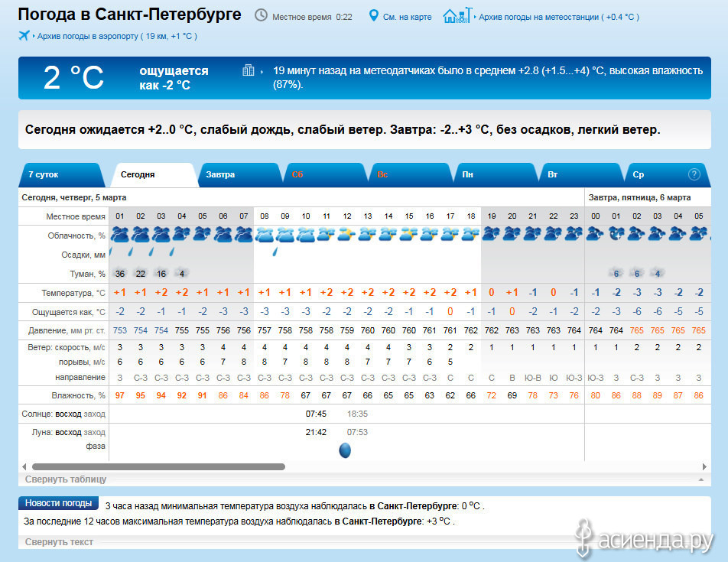Screen dimensions: 728x562
Task: Click the map pin icon
Action: (x=374, y=16)
